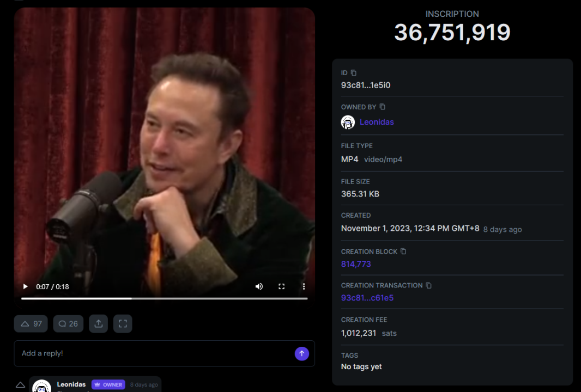
Task: Submit reply with purple arrow button
Action: [x=302, y=353]
